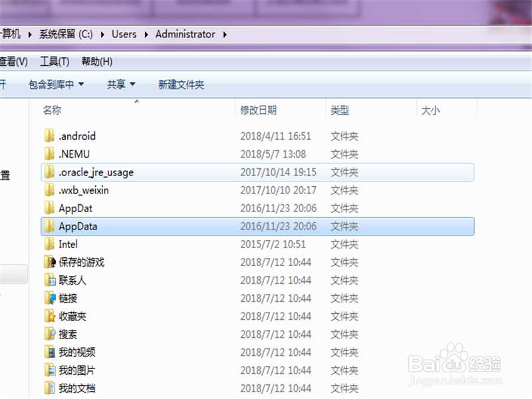
Task: Click the 联系人 contacts folder icon
Action: pyautogui.click(x=49, y=279)
